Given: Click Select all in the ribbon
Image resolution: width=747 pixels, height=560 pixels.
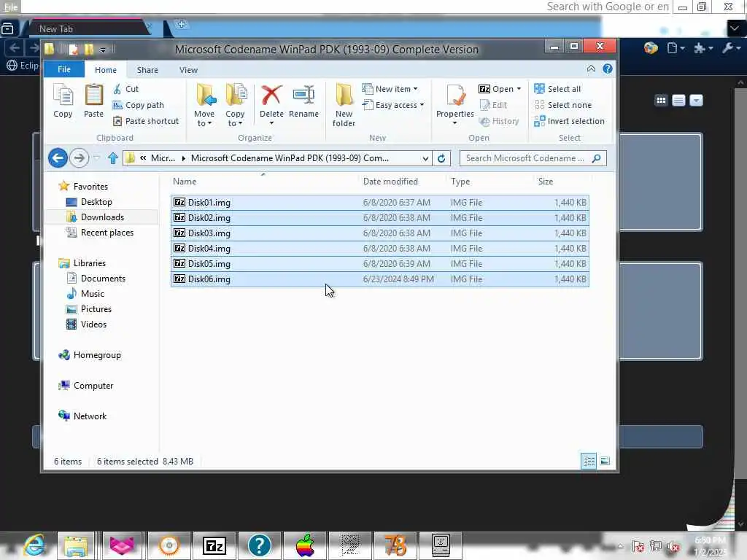Looking at the screenshot, I should [557, 89].
